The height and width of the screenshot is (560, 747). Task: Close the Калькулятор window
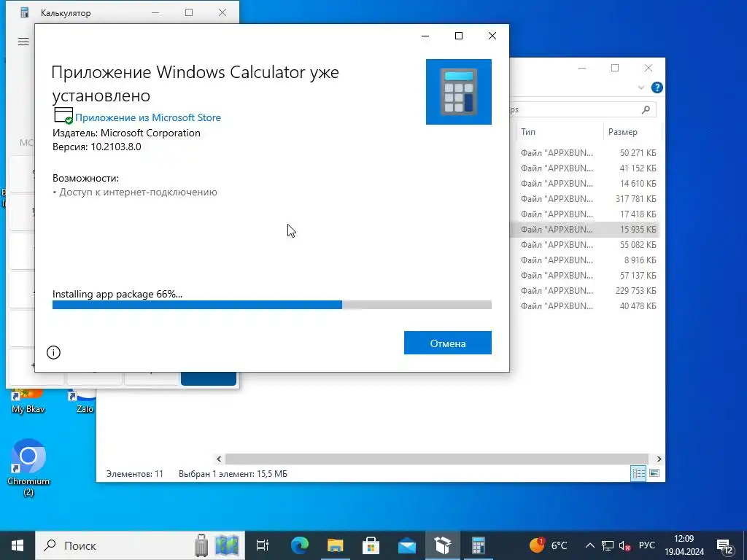pos(222,13)
